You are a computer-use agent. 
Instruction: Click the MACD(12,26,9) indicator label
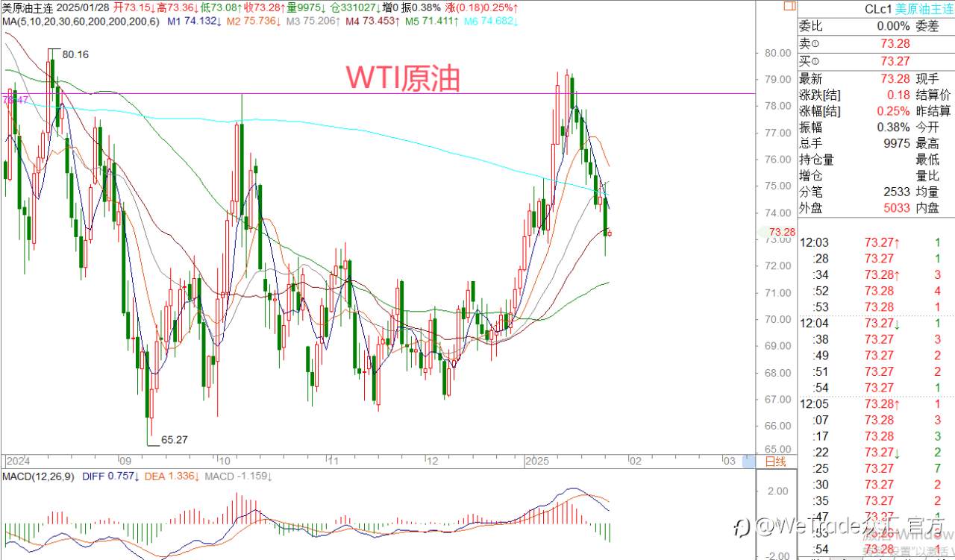(x=38, y=476)
